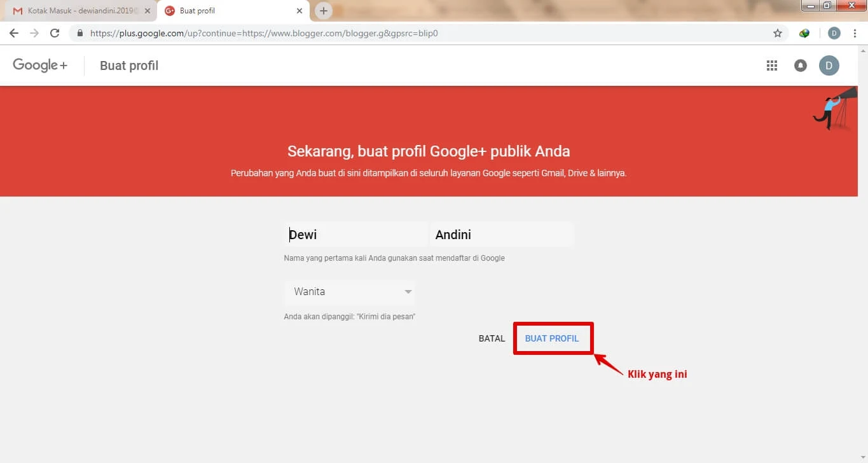
Task: Open the Google apps grid
Action: 772,66
